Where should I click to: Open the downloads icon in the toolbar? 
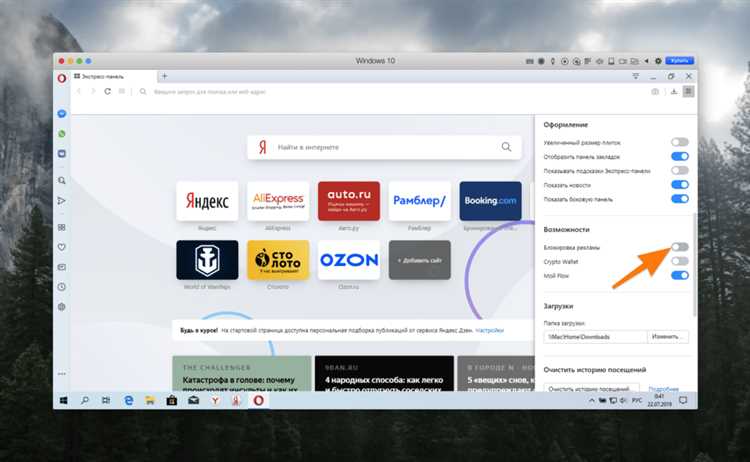click(x=674, y=91)
